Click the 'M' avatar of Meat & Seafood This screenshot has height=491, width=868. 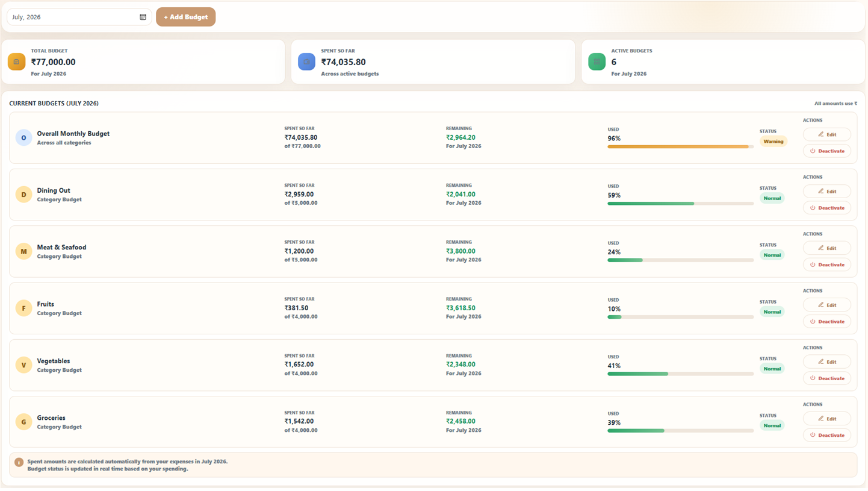(x=23, y=251)
